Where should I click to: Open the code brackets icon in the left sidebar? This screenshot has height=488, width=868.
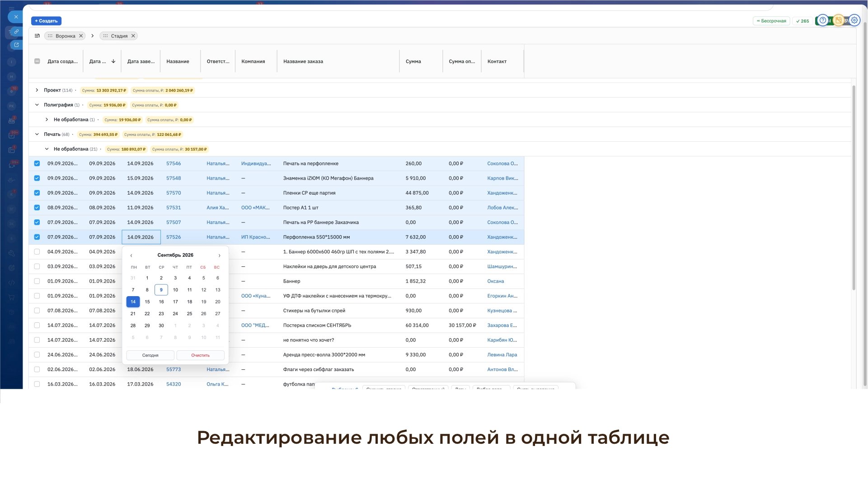click(x=12, y=283)
